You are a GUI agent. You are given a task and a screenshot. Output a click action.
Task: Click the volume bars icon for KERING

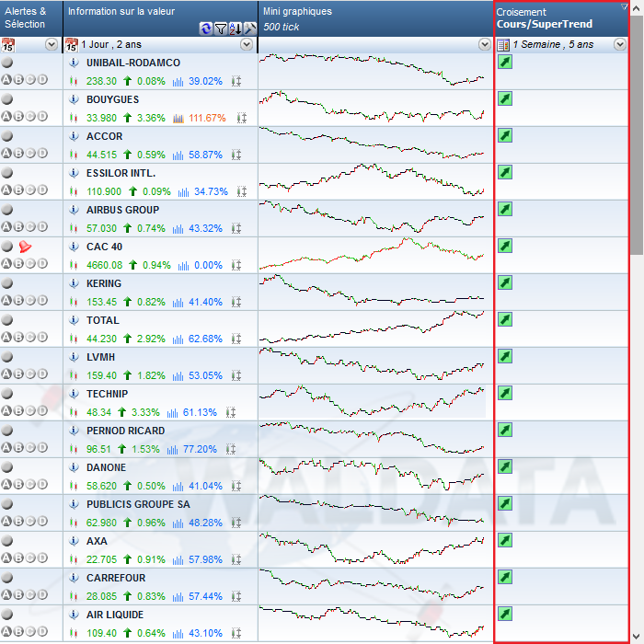click(178, 303)
